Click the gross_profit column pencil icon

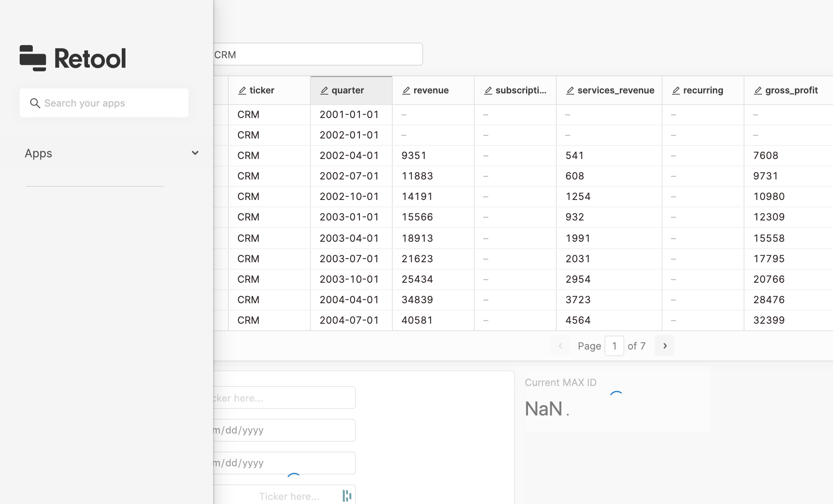click(x=758, y=91)
